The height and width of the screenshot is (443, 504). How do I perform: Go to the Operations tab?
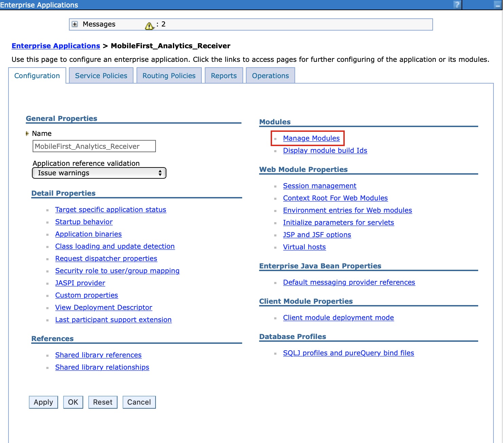[270, 76]
